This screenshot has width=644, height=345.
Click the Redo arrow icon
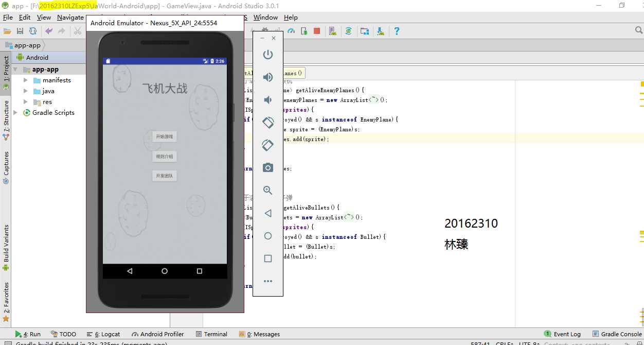tap(62, 31)
